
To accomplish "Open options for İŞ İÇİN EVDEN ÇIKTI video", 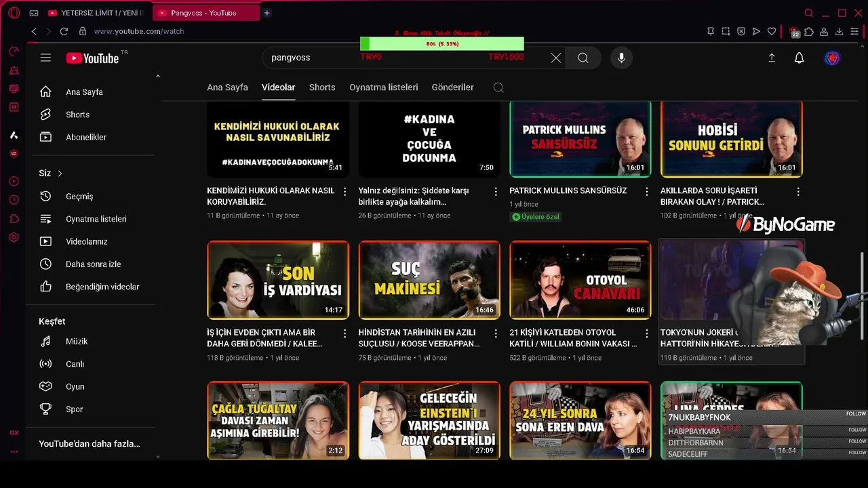I will (x=344, y=333).
